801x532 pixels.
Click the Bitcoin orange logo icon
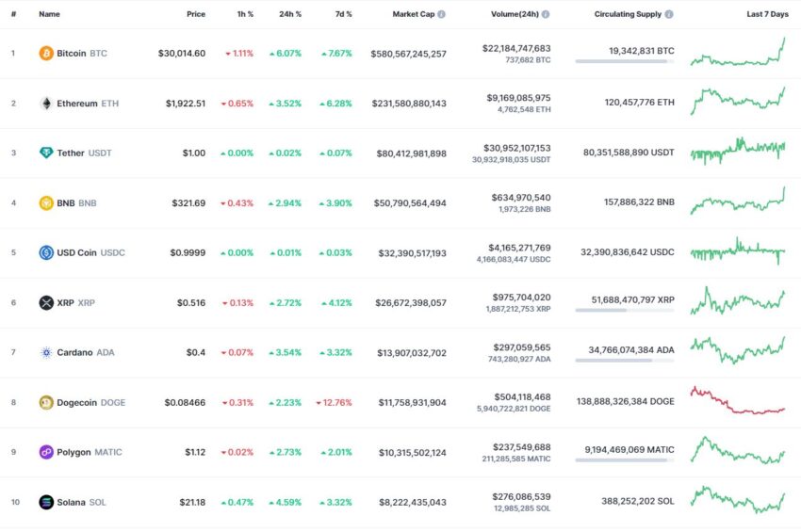(x=46, y=53)
